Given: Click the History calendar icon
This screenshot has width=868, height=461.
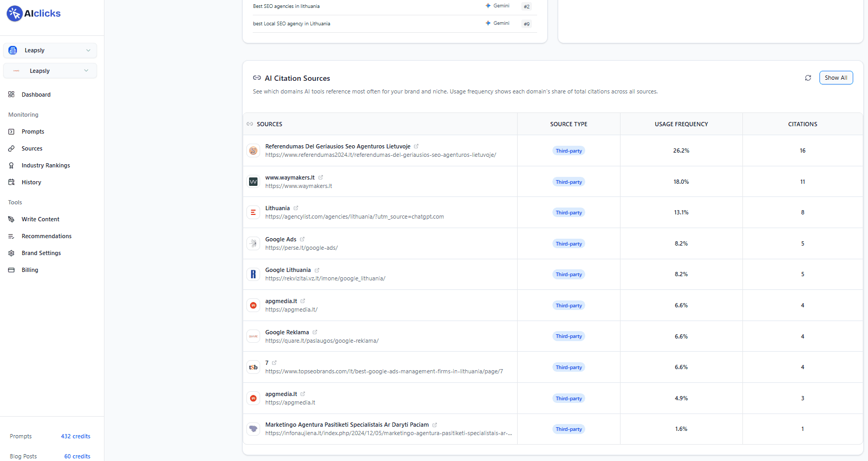Looking at the screenshot, I should pos(11,182).
